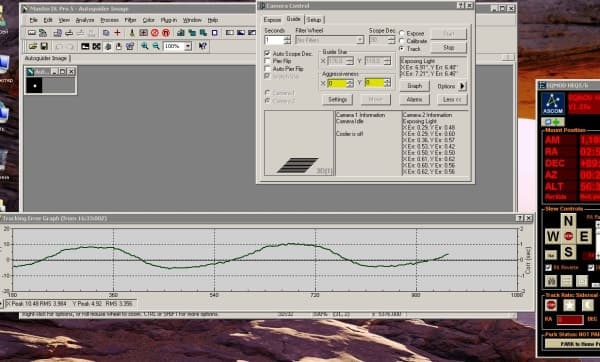Click the red stop tracking icon in Track Rate
The image size is (600, 362).
pos(551,305)
